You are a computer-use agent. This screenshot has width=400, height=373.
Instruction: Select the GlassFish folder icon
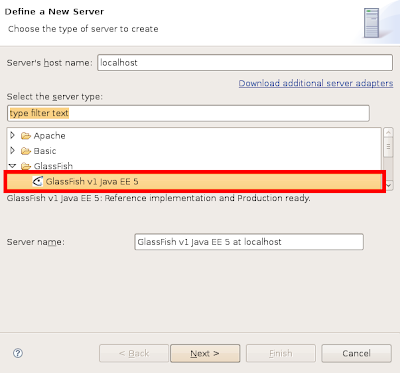coord(26,166)
